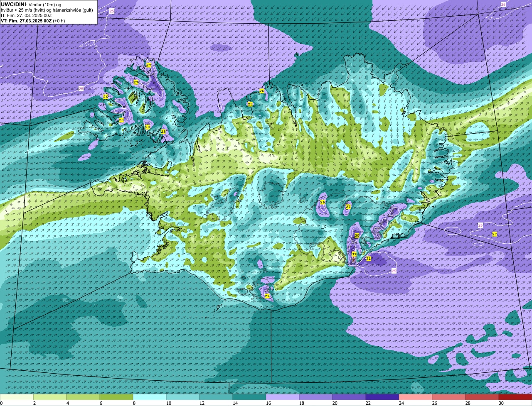The width and height of the screenshot is (532, 406).
Task: Pick the legend swatch between 10 and 12
Action: click(183, 397)
